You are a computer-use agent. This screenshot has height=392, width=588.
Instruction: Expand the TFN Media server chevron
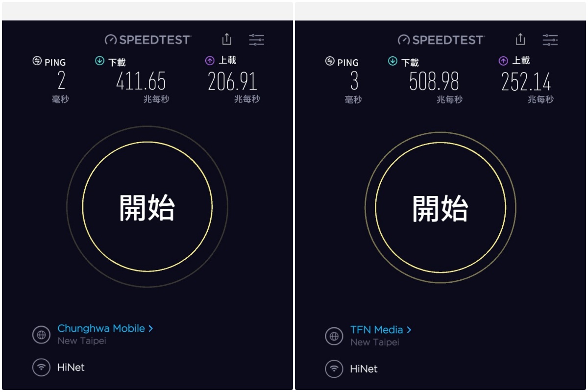(409, 330)
